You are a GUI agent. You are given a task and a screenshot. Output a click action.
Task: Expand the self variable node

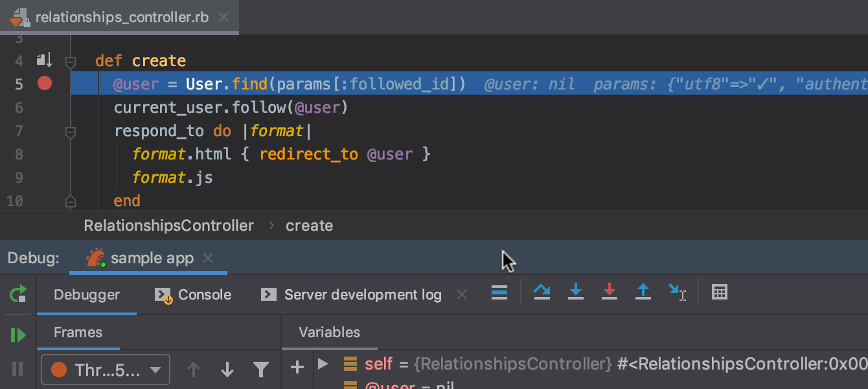[x=323, y=364]
